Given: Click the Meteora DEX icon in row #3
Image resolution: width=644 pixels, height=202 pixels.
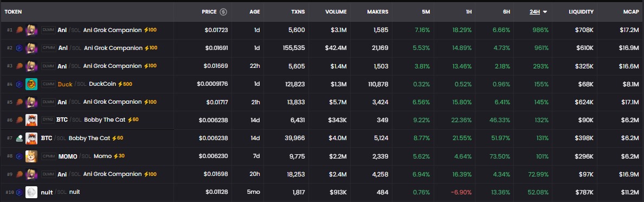Looking at the screenshot, I should [19, 66].
